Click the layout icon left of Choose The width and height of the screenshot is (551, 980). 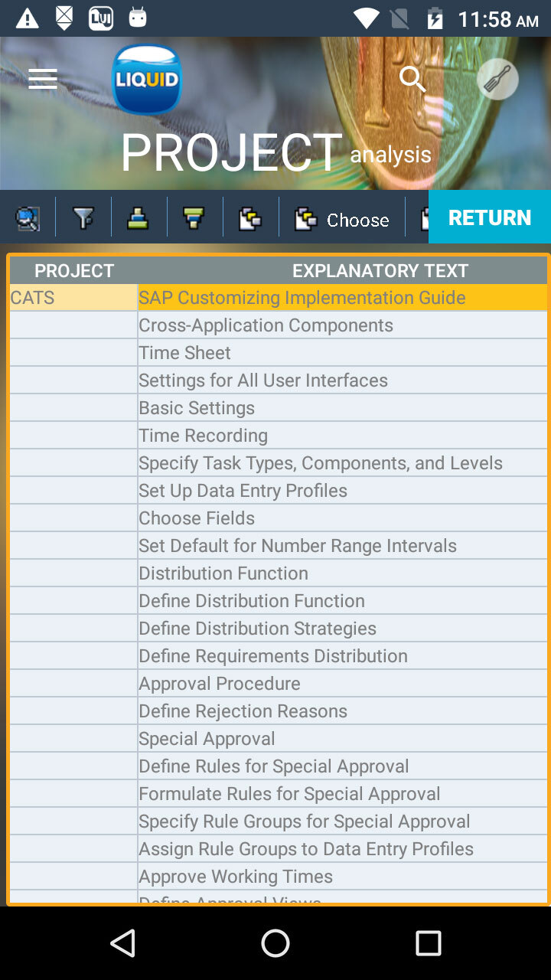click(x=250, y=219)
